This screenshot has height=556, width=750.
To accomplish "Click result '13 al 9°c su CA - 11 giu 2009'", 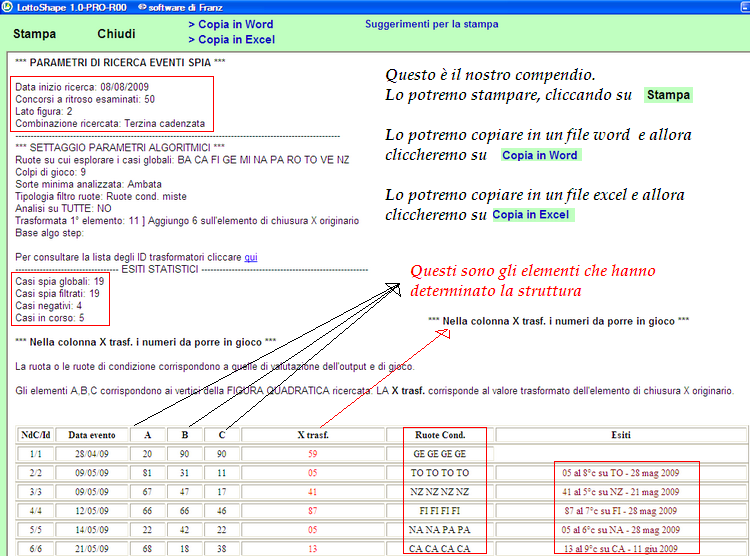I will click(x=621, y=548).
